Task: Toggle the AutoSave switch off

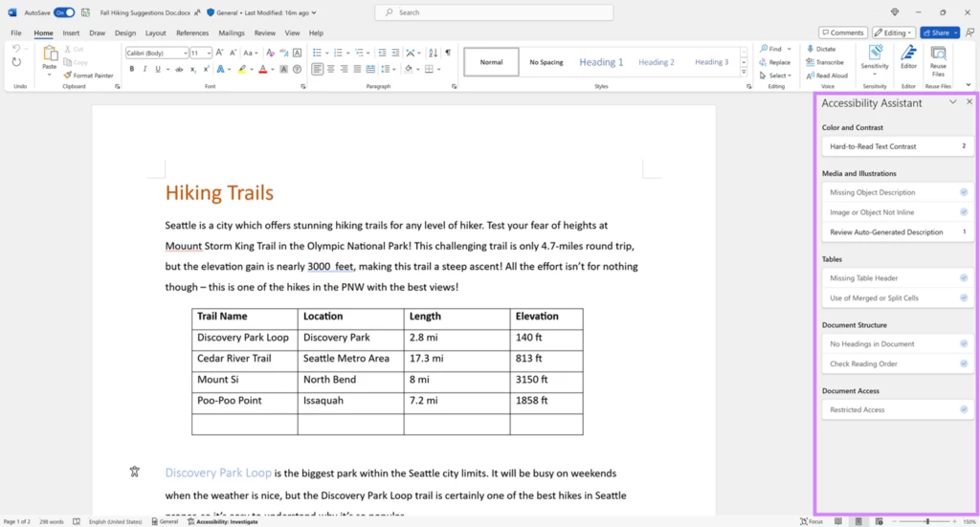Action: click(x=64, y=12)
